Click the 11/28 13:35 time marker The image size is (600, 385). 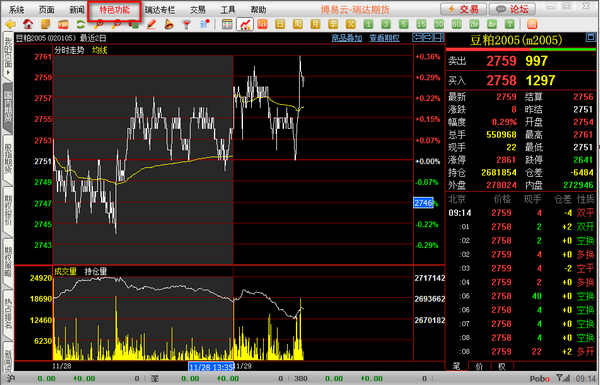211,367
